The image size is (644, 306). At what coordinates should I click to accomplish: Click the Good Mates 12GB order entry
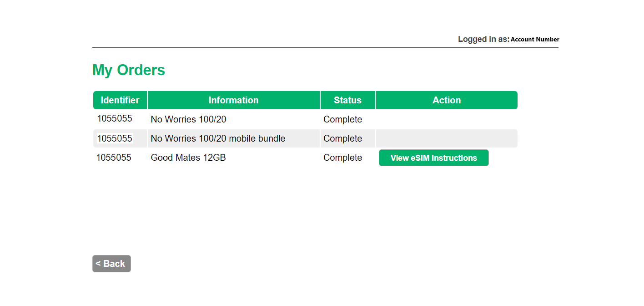[188, 158]
